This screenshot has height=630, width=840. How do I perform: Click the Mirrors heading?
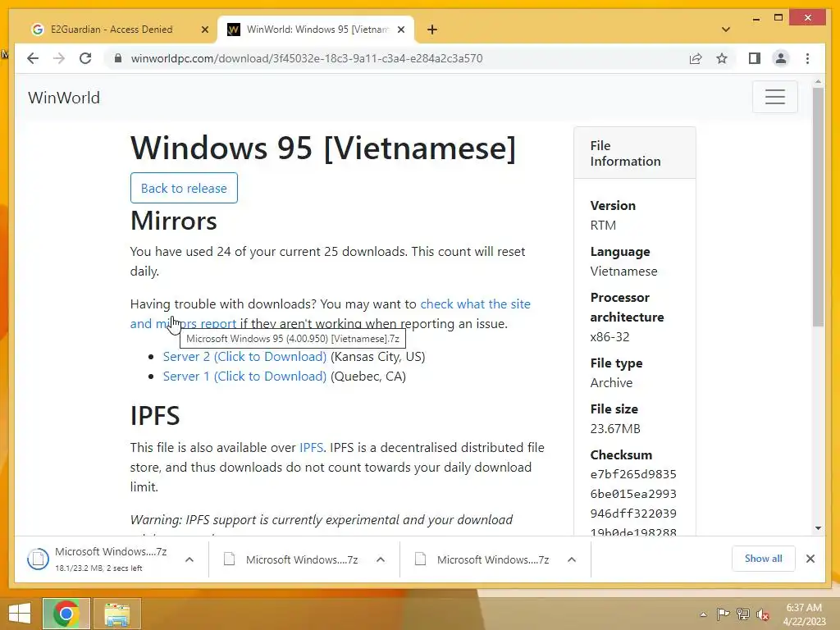[x=174, y=221]
